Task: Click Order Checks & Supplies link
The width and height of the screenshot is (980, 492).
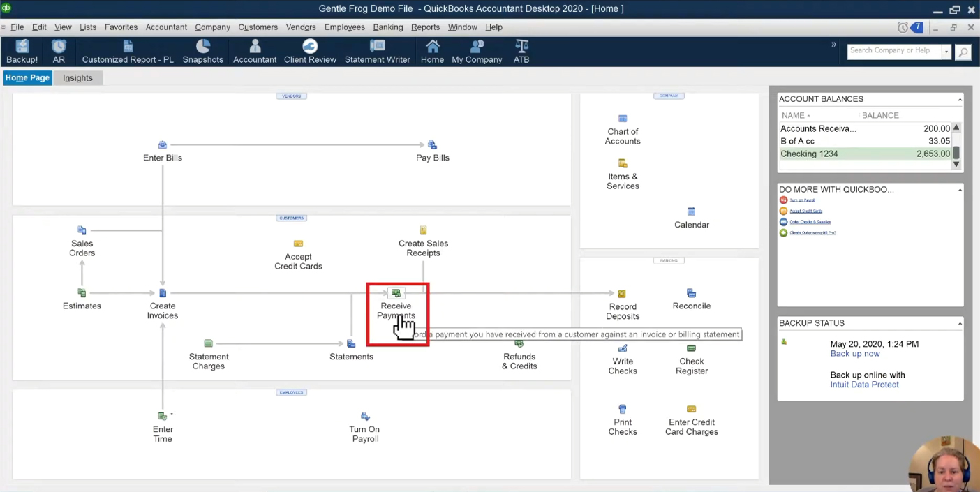Action: [810, 222]
